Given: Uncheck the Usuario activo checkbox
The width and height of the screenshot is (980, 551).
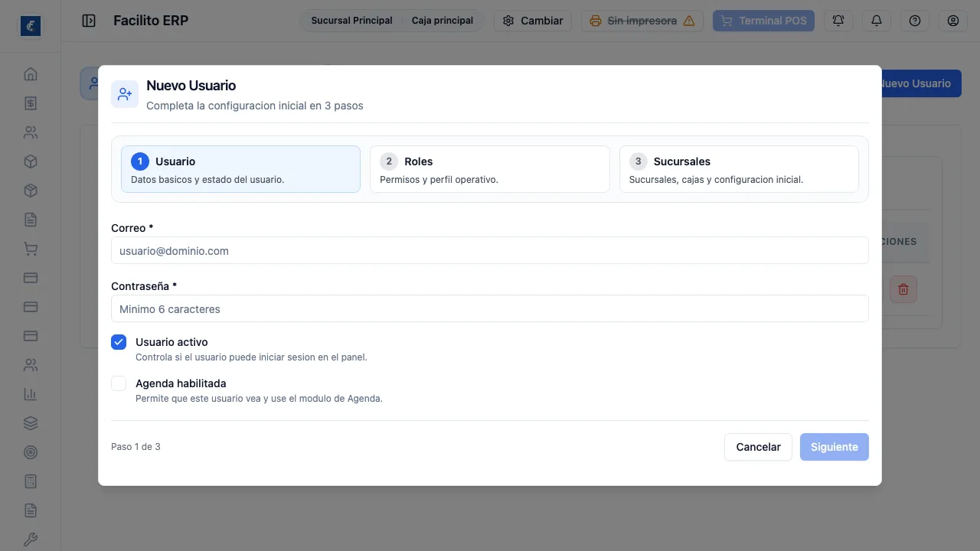Looking at the screenshot, I should pos(119,342).
